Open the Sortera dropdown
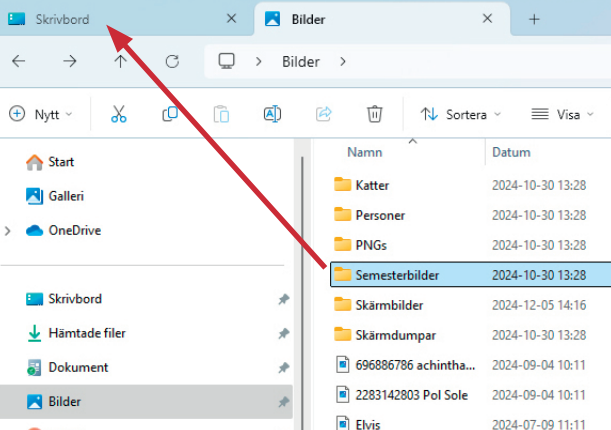This screenshot has width=611, height=430. tap(460, 114)
